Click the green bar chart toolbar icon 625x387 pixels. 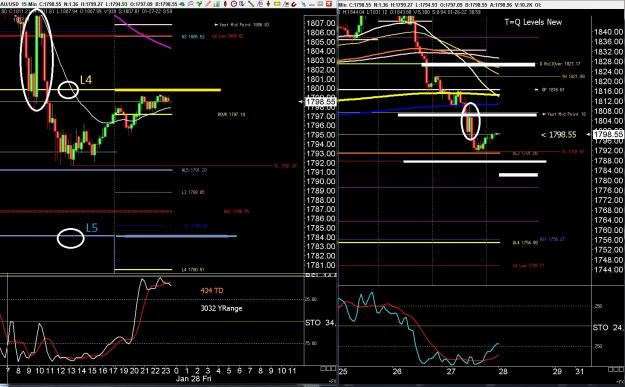tap(218, 4)
